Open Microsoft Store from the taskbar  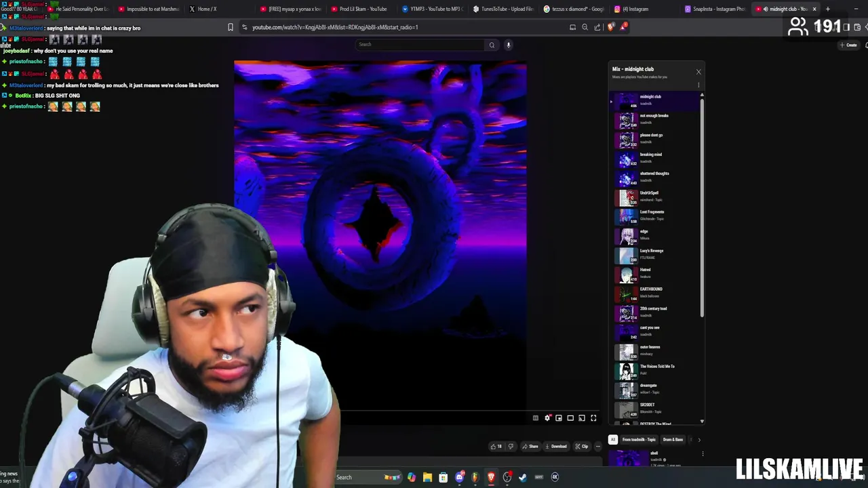(x=443, y=477)
